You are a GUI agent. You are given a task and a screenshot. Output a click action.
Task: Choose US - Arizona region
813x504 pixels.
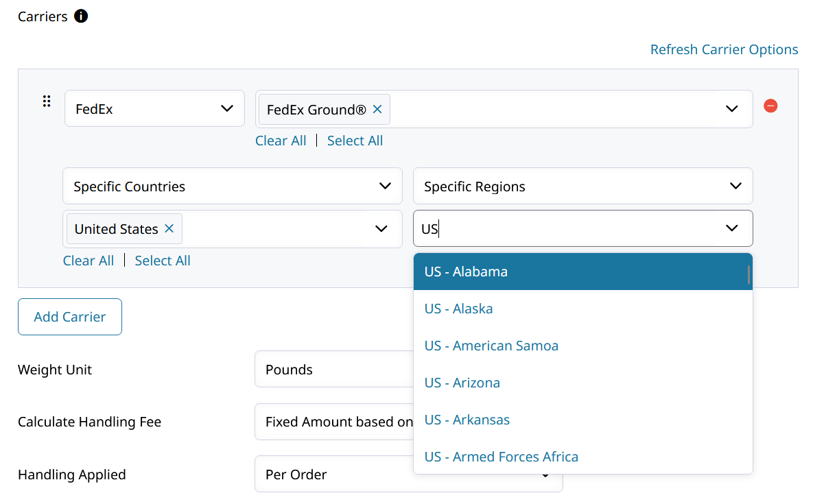582,383
